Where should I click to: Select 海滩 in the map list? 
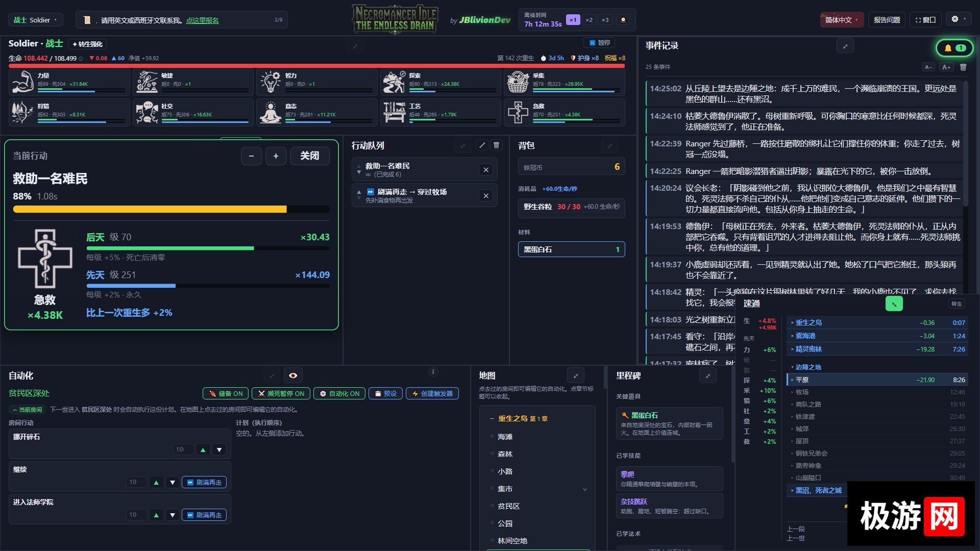click(505, 437)
